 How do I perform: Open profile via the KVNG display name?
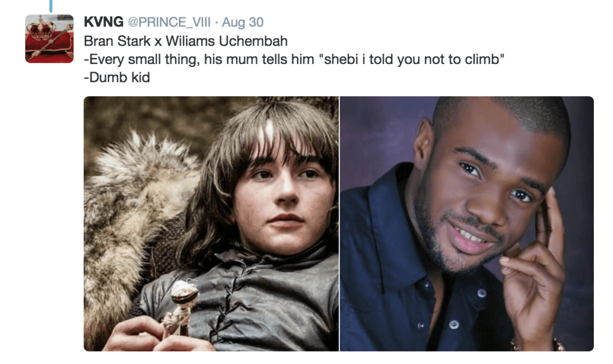pyautogui.click(x=102, y=23)
